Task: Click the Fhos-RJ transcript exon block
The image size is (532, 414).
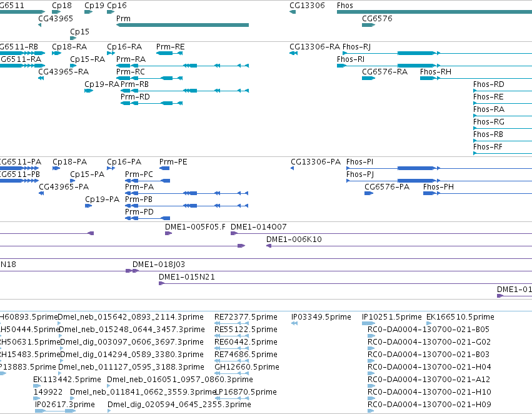Action: coord(416,53)
